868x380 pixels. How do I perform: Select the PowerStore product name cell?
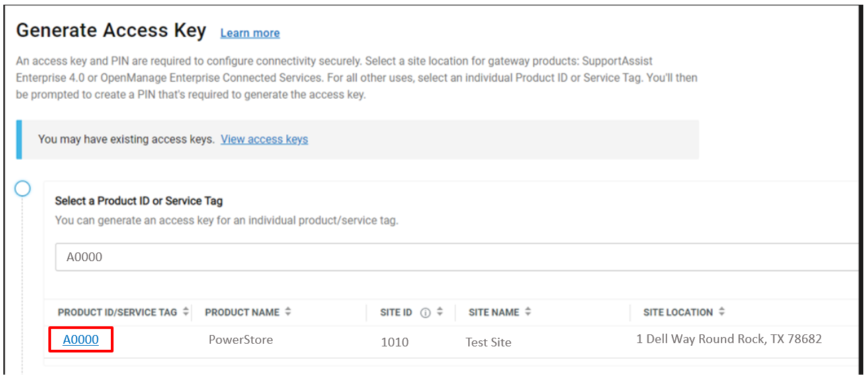(241, 340)
